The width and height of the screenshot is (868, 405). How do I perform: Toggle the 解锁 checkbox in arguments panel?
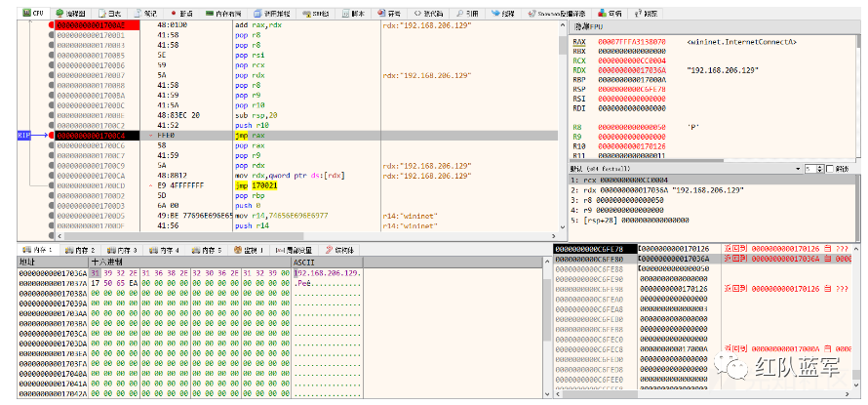(x=828, y=169)
